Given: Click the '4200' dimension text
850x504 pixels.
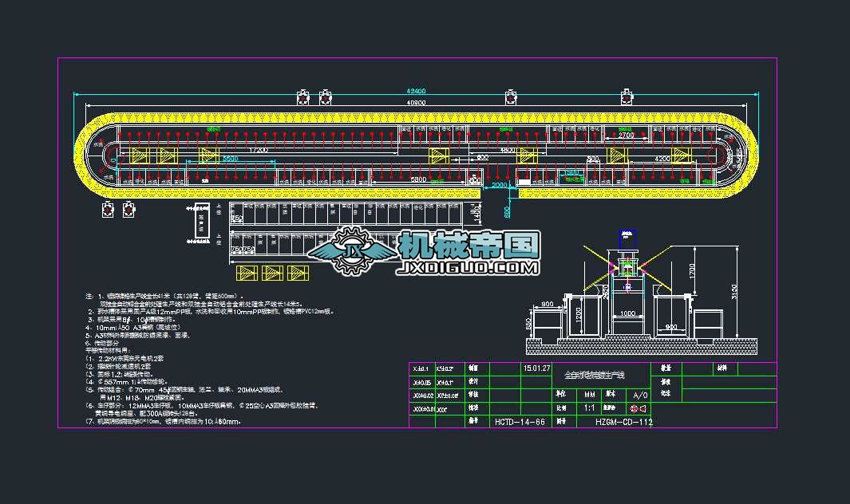Looking at the screenshot, I should pos(662,159).
